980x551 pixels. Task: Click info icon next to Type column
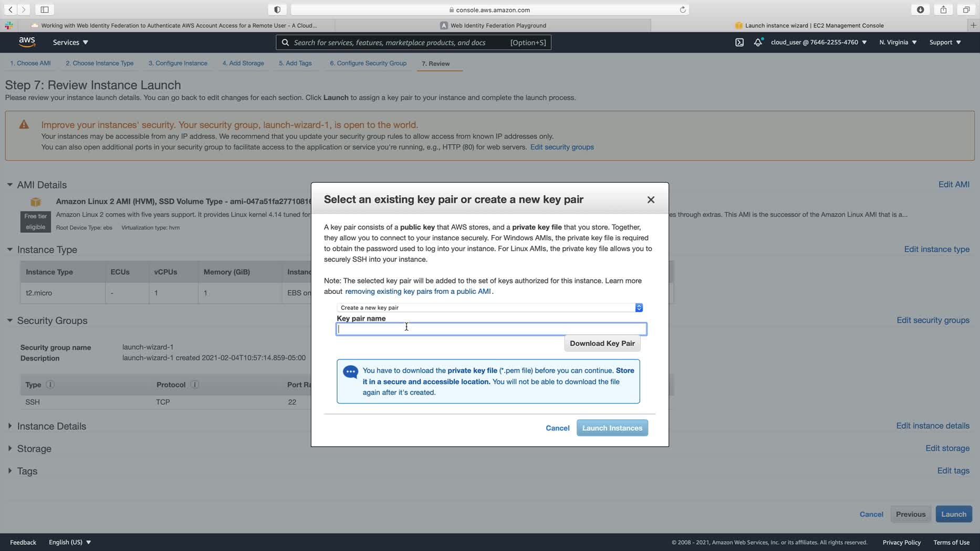(x=50, y=385)
